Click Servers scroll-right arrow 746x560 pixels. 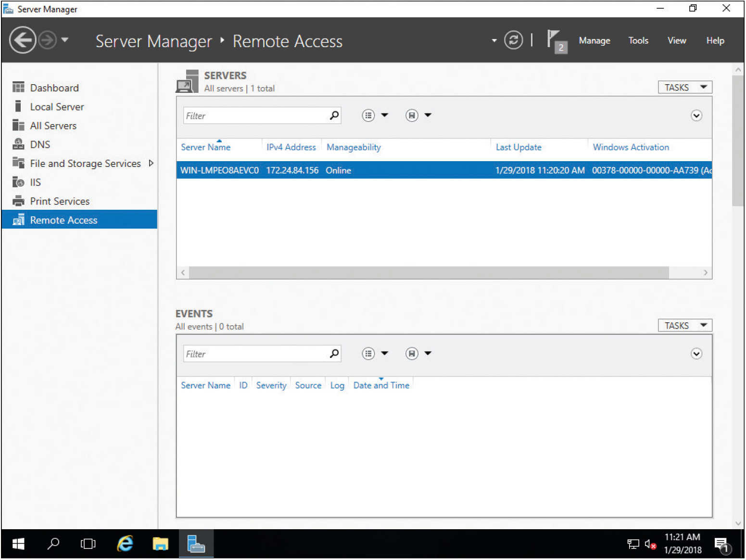click(706, 273)
